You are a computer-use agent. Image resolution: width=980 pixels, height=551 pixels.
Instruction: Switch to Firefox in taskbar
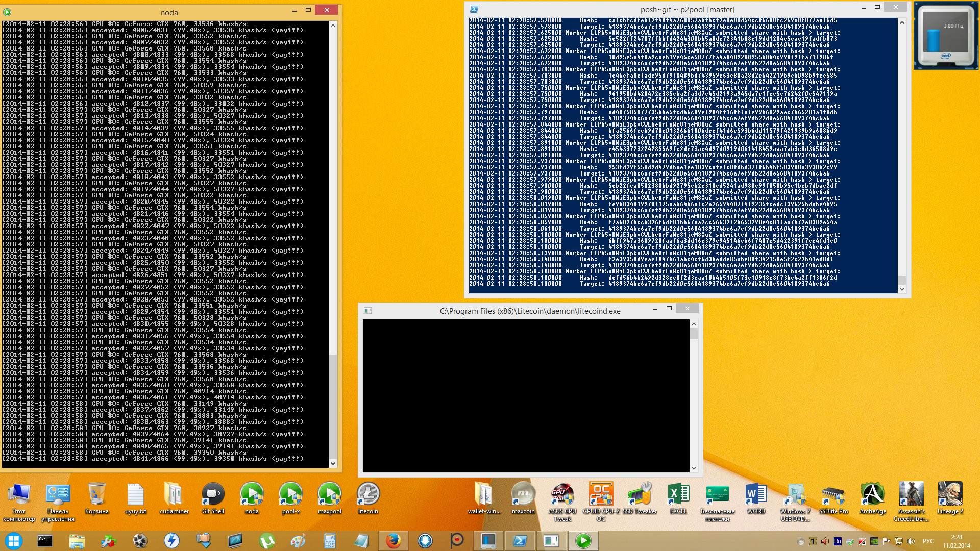point(393,541)
